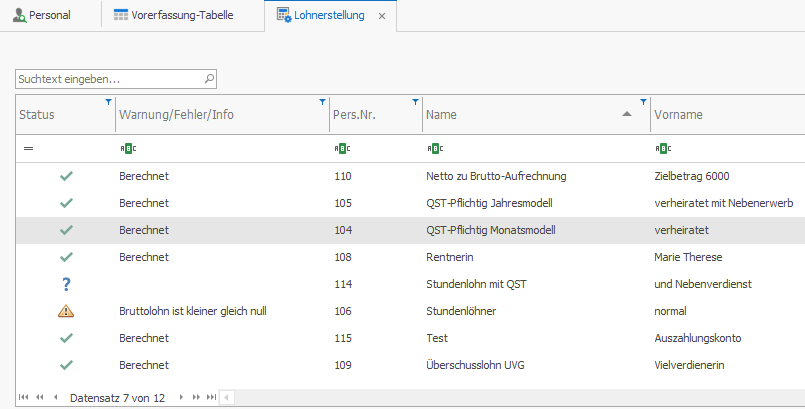805x409 pixels.
Task: Click the warning triangle icon for Stundenlöhner
Action: coord(67,311)
